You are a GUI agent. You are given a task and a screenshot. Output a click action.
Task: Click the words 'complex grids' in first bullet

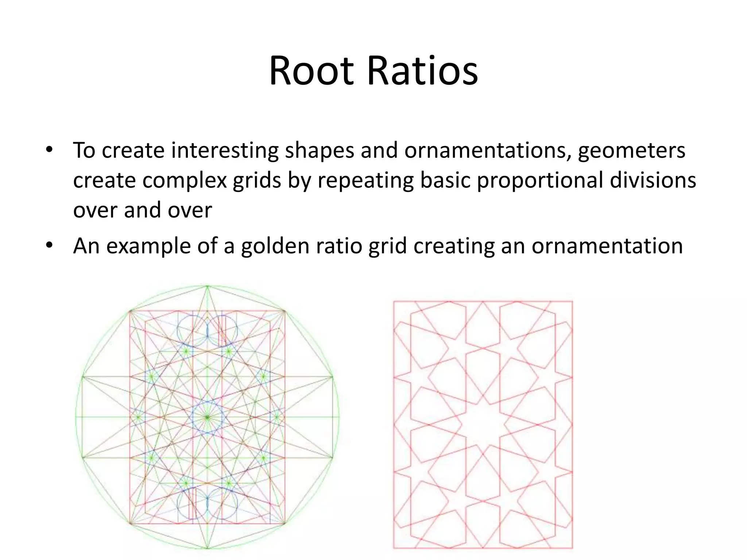coord(212,180)
